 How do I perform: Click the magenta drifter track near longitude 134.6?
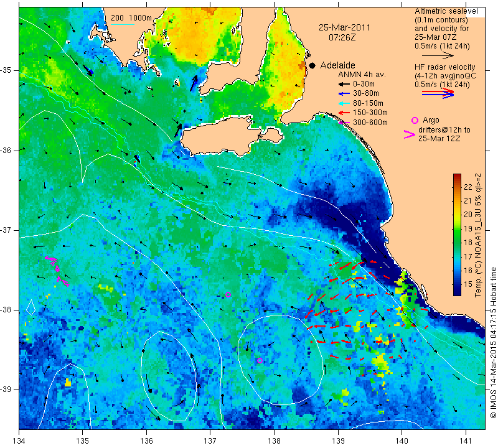pos(57,271)
